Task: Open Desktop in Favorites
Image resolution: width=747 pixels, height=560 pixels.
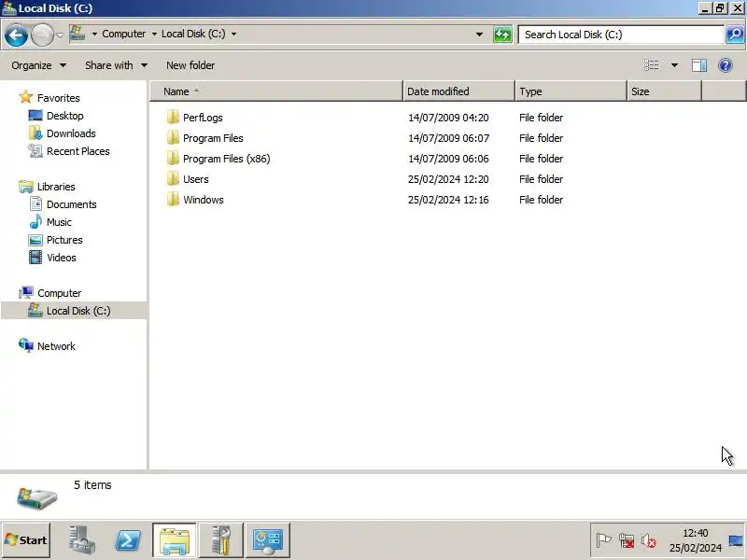Action: 64,116
